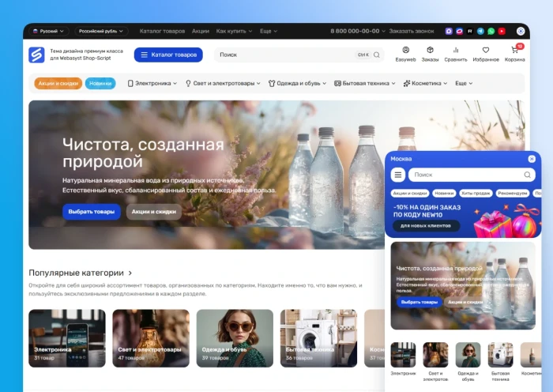
Task: Click the main Поиск search field
Action: (284, 55)
